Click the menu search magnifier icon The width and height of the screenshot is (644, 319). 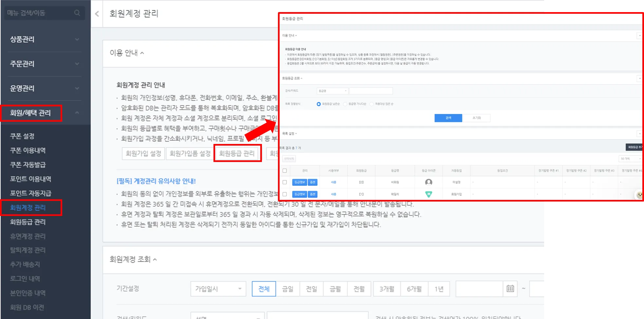(77, 13)
